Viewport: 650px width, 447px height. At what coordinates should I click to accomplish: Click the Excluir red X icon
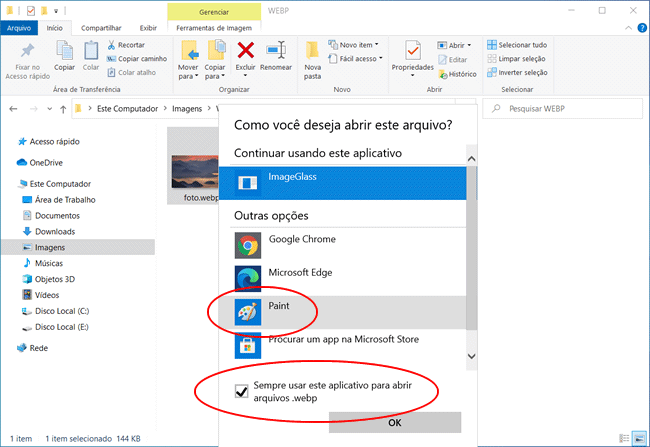(x=245, y=50)
